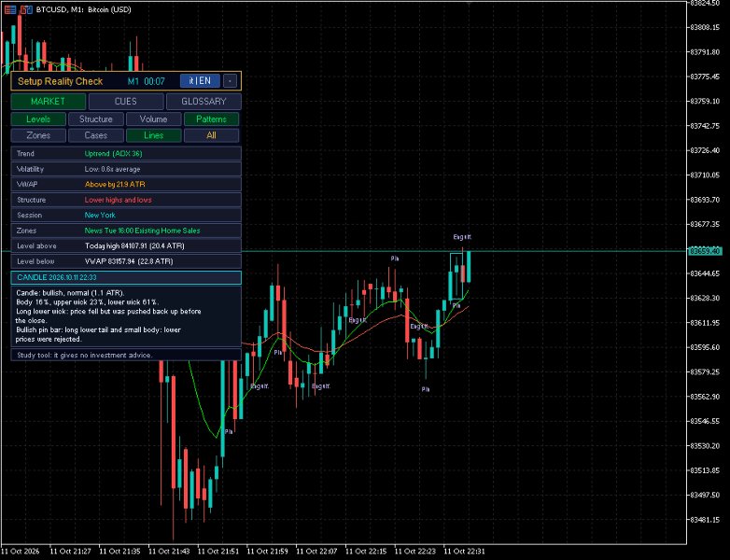Toggle the Levels overlay
This screenshot has width=730, height=560.
coord(38,119)
